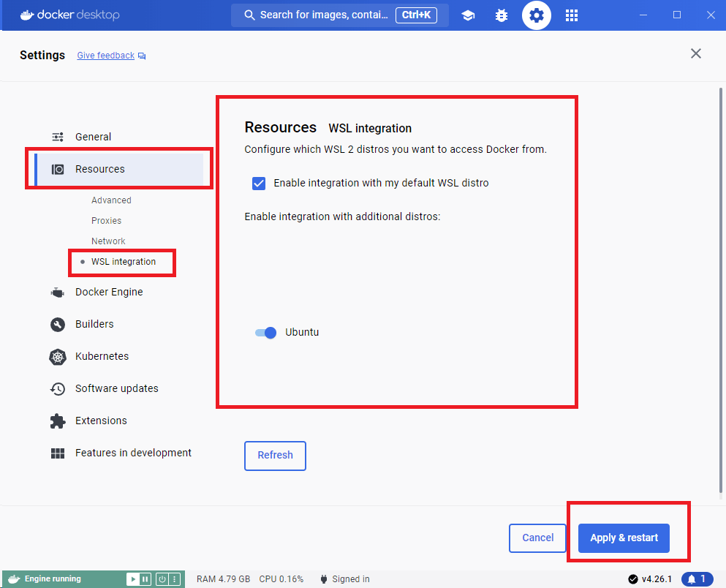The width and height of the screenshot is (726, 588).
Task: Open the Proxies subsection
Action: [x=106, y=221]
